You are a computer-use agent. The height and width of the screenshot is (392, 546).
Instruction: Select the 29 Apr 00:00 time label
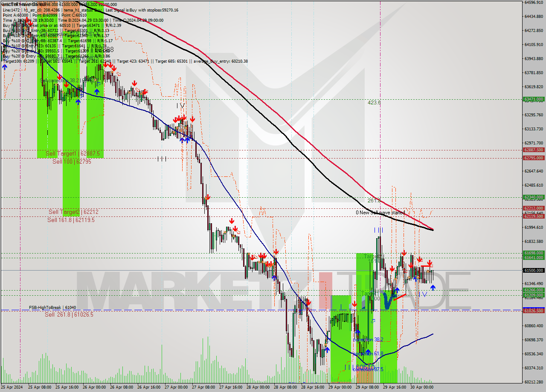[339, 387]
